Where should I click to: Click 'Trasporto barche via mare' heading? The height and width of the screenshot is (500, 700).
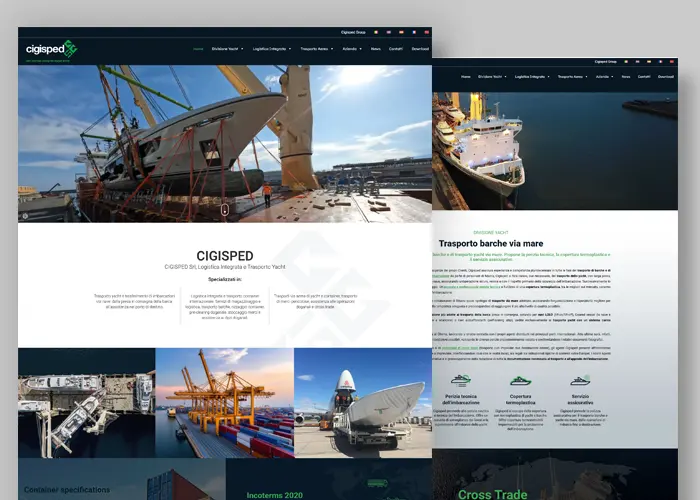click(491, 243)
